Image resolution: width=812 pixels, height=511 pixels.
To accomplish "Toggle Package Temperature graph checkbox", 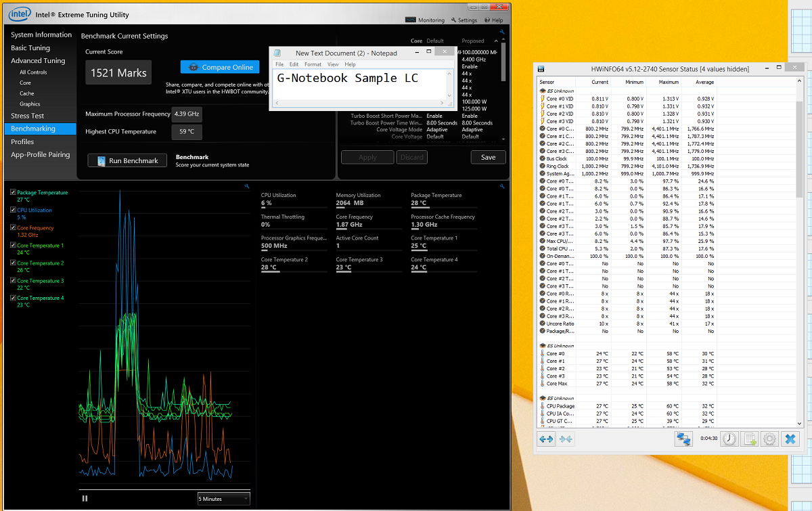I will [x=13, y=192].
